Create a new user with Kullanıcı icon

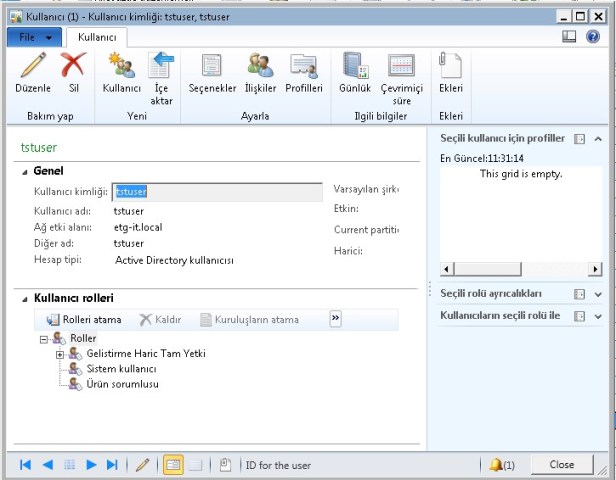click(122, 67)
